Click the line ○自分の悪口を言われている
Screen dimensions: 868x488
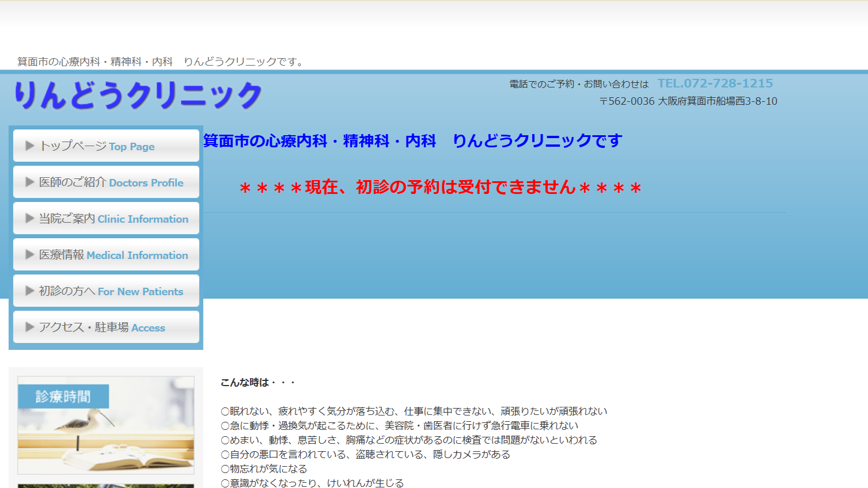[x=366, y=454]
